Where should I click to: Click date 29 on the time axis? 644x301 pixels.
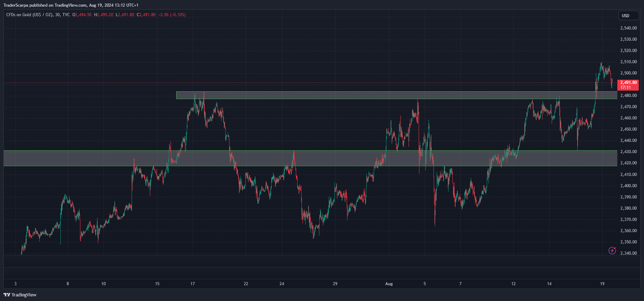click(x=334, y=283)
